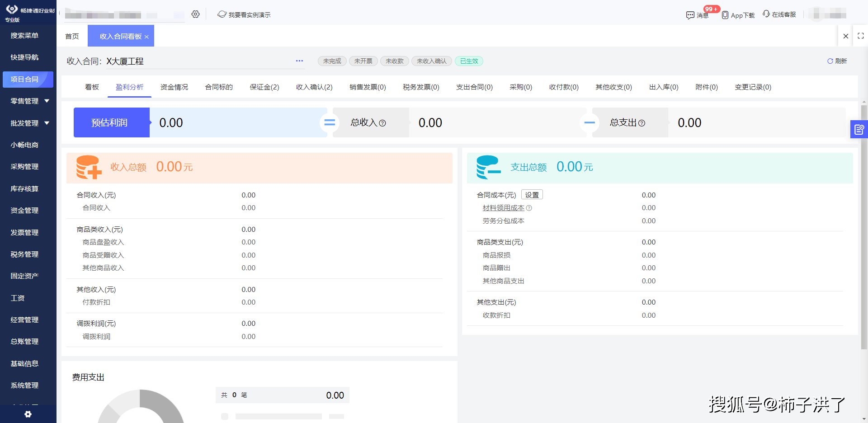
Task: Click the 设置 button for contract cost
Action: 532,195
